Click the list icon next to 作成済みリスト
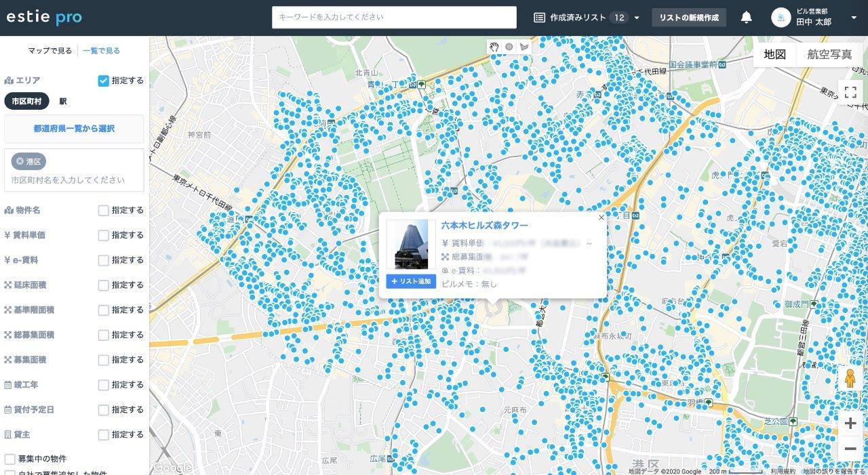The width and height of the screenshot is (868, 475). (540, 18)
